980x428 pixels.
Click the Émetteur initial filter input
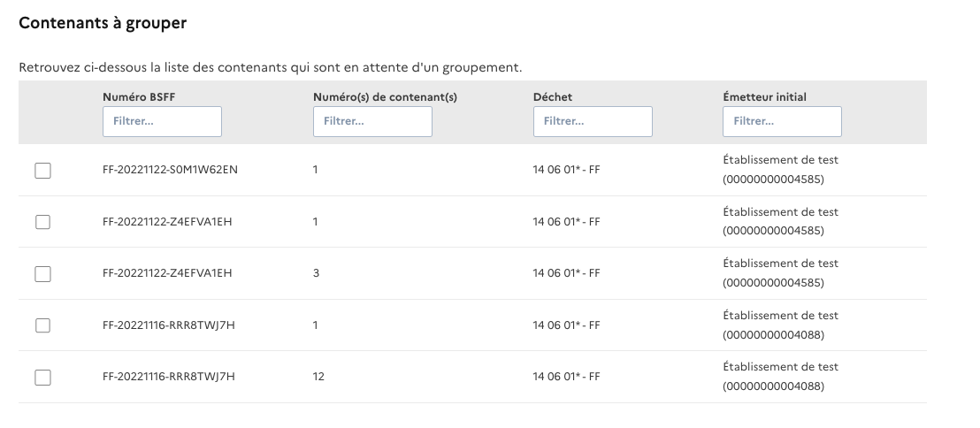(782, 122)
